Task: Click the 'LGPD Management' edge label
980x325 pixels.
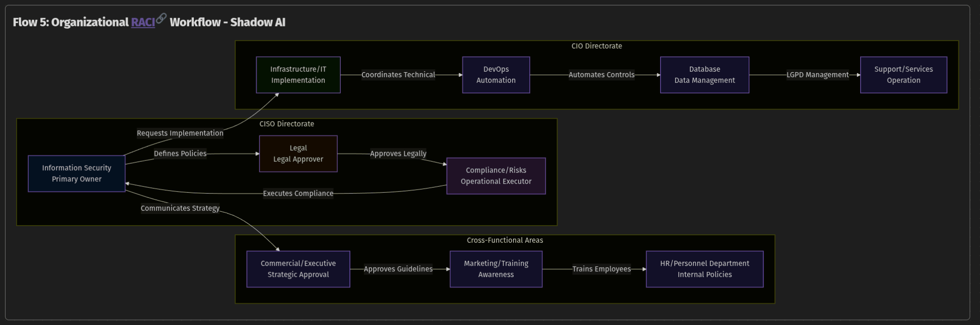Action: pos(817,75)
